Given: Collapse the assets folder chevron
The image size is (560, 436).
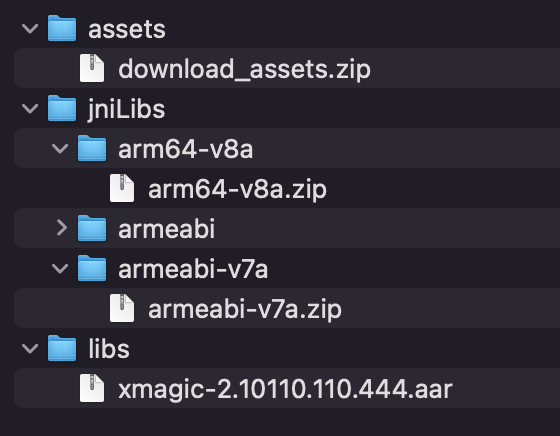Looking at the screenshot, I should [x=30, y=28].
